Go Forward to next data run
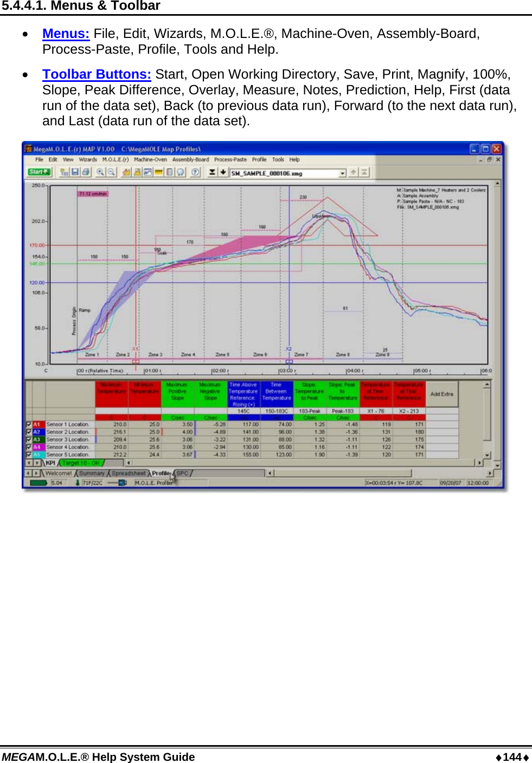 pyautogui.click(x=353, y=172)
